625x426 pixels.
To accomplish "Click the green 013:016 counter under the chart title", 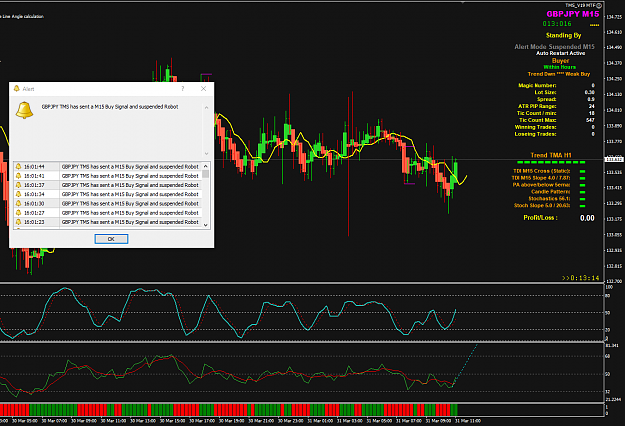I will (x=557, y=24).
